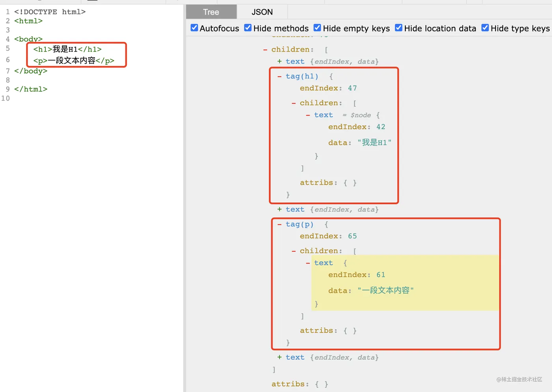Switch to the Tree tab
The height and width of the screenshot is (392, 552).
pyautogui.click(x=211, y=12)
